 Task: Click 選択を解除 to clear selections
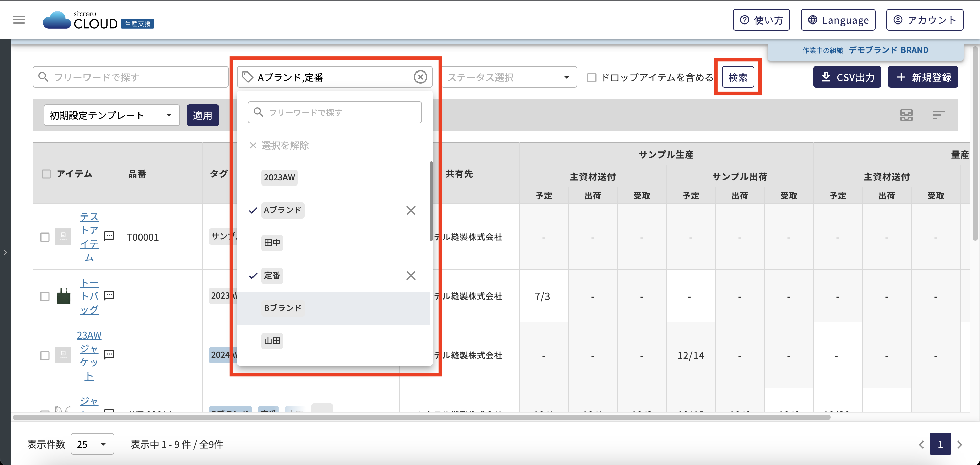point(279,145)
